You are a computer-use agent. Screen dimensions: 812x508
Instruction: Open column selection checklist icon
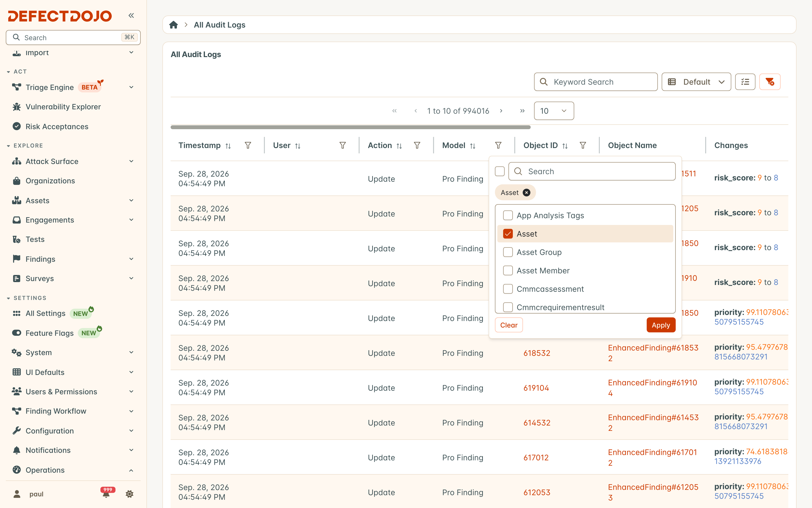(745, 82)
